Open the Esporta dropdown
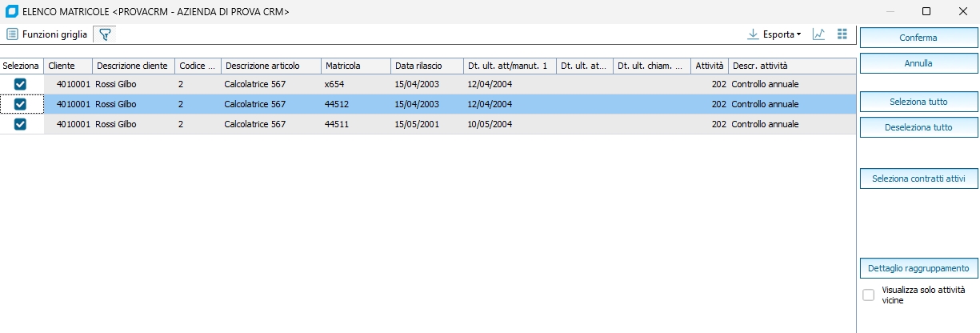This screenshot has width=980, height=333. pos(774,34)
